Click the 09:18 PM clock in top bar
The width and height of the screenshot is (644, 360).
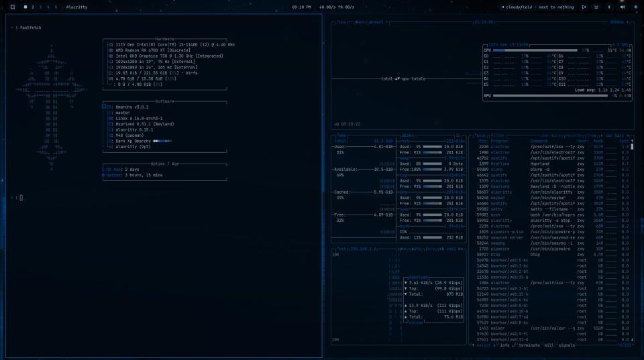coord(301,7)
